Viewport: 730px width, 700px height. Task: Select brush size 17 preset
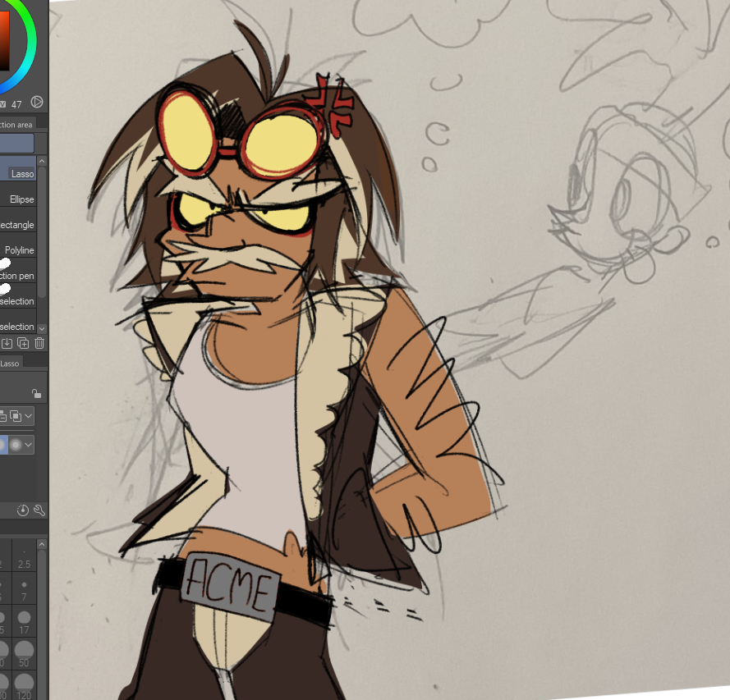24,622
